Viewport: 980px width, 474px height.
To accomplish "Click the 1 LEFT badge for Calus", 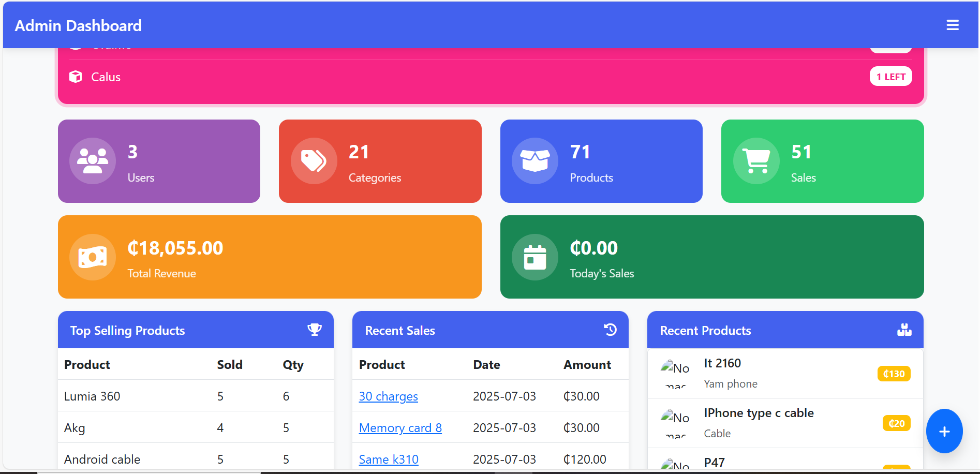I will [x=890, y=77].
